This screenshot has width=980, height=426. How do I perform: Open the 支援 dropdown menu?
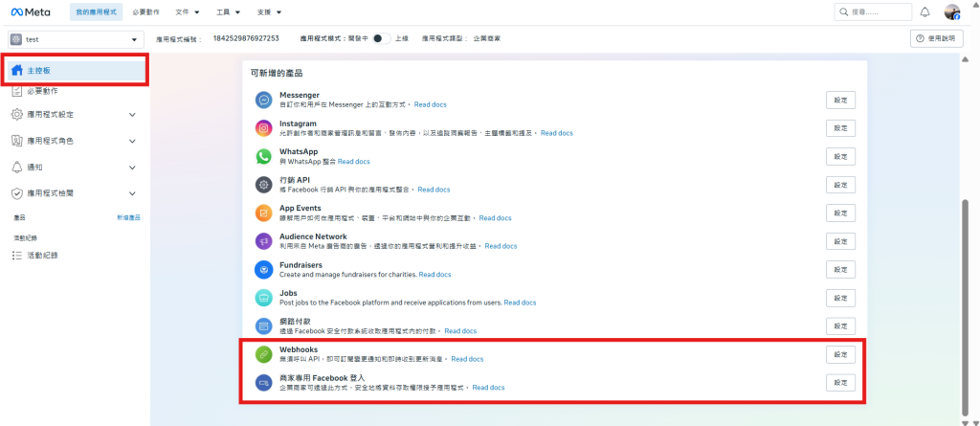pos(269,11)
